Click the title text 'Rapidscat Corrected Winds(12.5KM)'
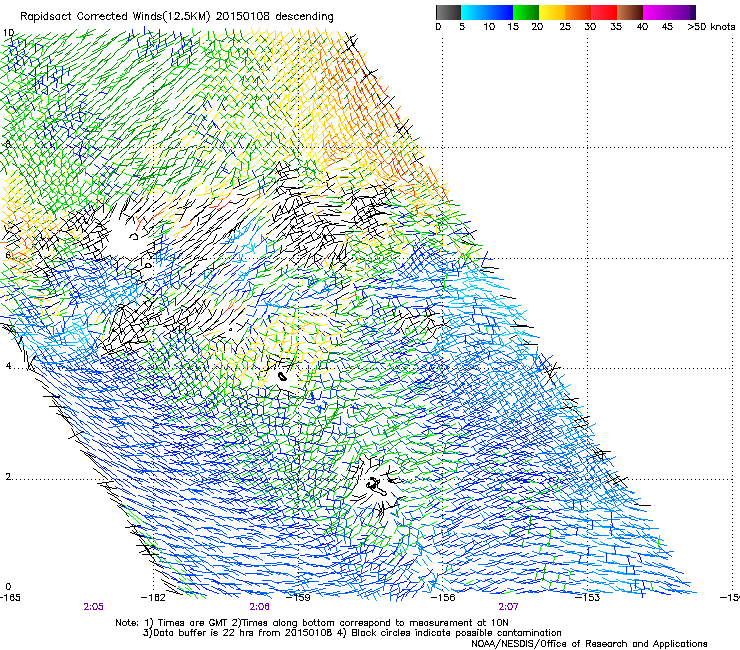The width and height of the screenshot is (740, 650). (115, 17)
